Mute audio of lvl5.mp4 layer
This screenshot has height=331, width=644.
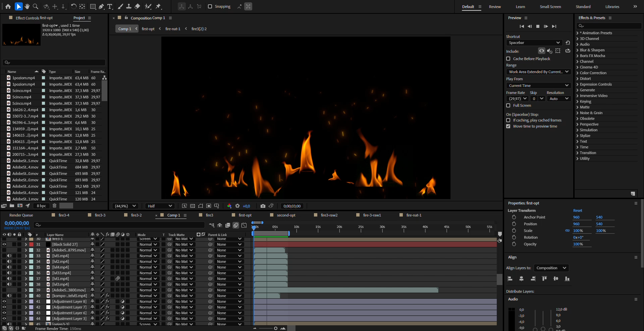(9, 256)
